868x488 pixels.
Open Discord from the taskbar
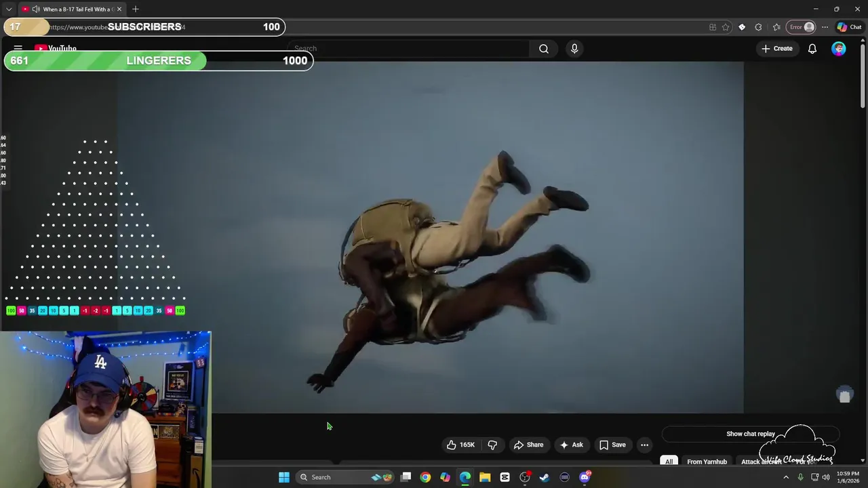point(585,477)
